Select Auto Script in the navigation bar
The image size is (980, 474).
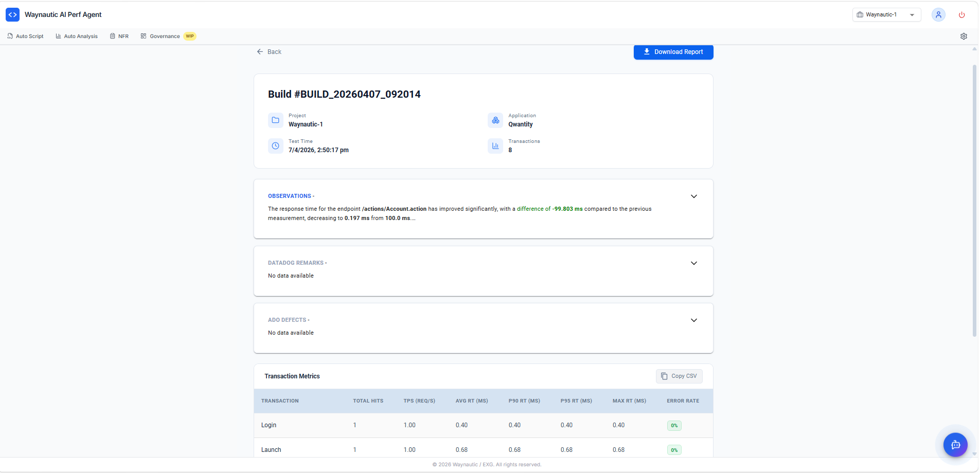pyautogui.click(x=25, y=36)
